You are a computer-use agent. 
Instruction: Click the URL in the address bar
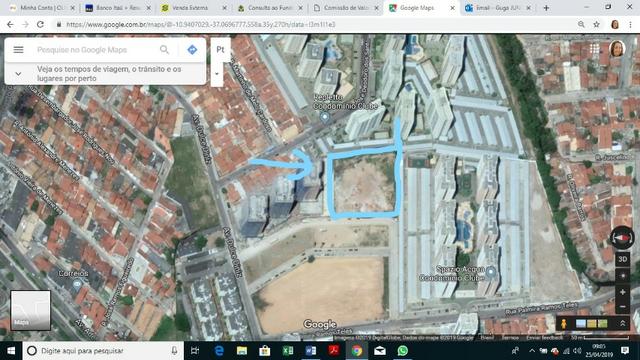tap(200, 24)
